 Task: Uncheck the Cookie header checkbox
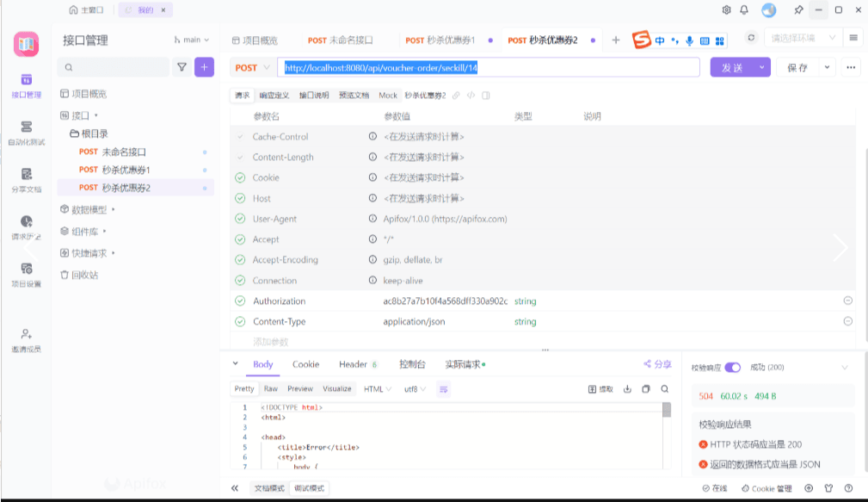[x=240, y=178]
